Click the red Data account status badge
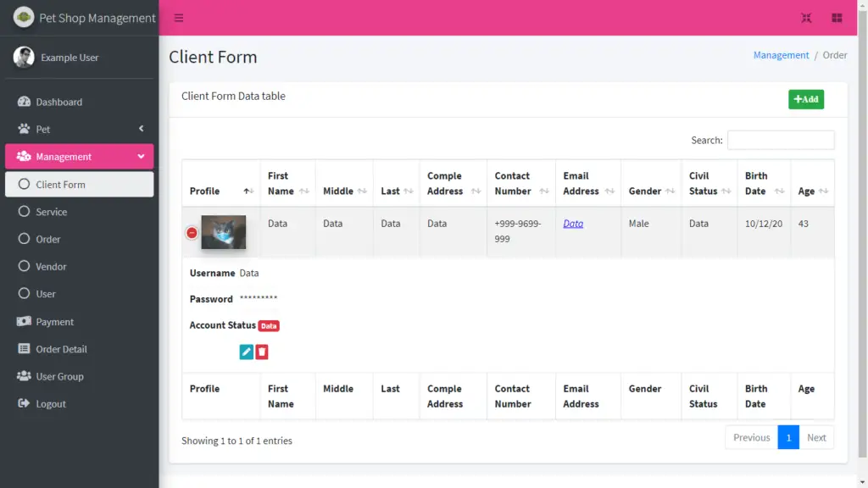Viewport: 868px width, 488px height. coord(270,325)
